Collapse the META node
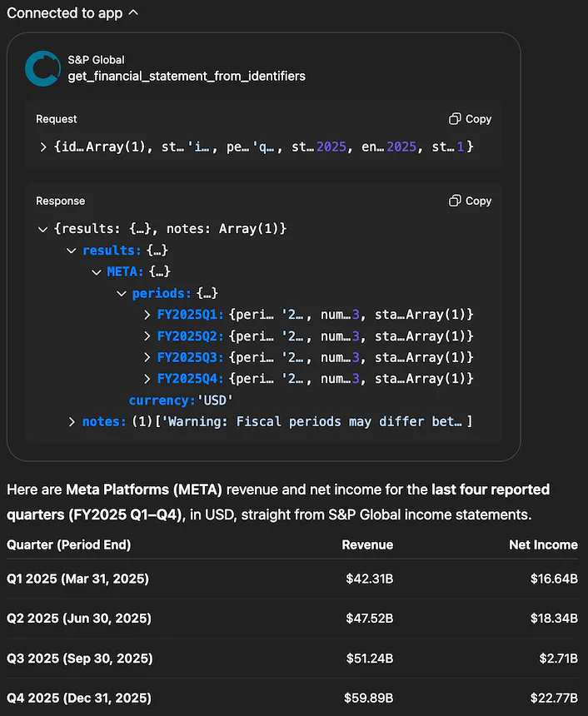Viewport: 588px width, 716px height. click(97, 272)
